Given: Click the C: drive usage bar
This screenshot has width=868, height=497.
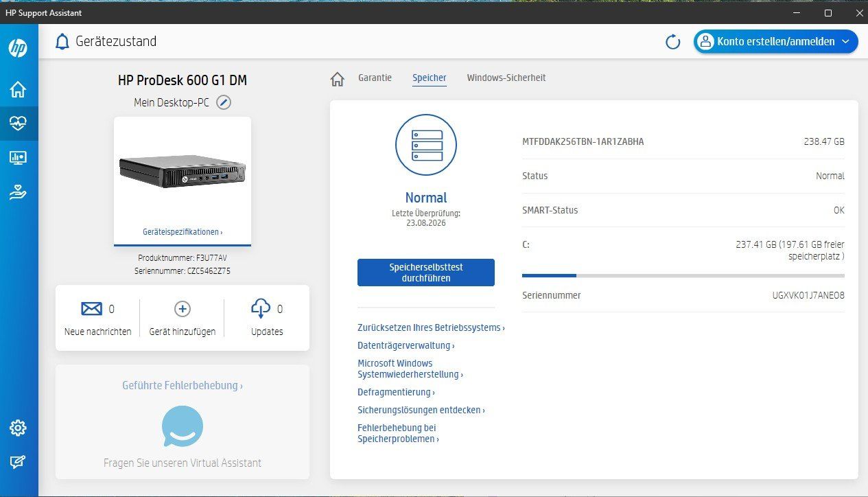Looking at the screenshot, I should (x=683, y=275).
